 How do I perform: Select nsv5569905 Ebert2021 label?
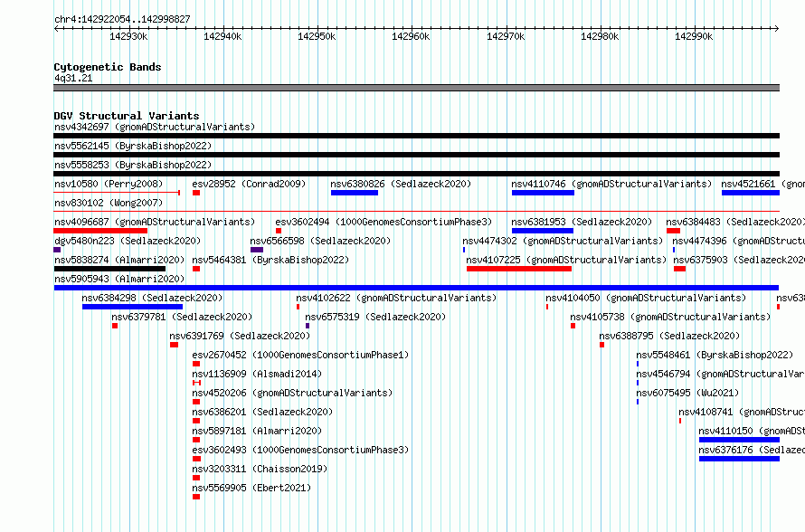click(251, 488)
